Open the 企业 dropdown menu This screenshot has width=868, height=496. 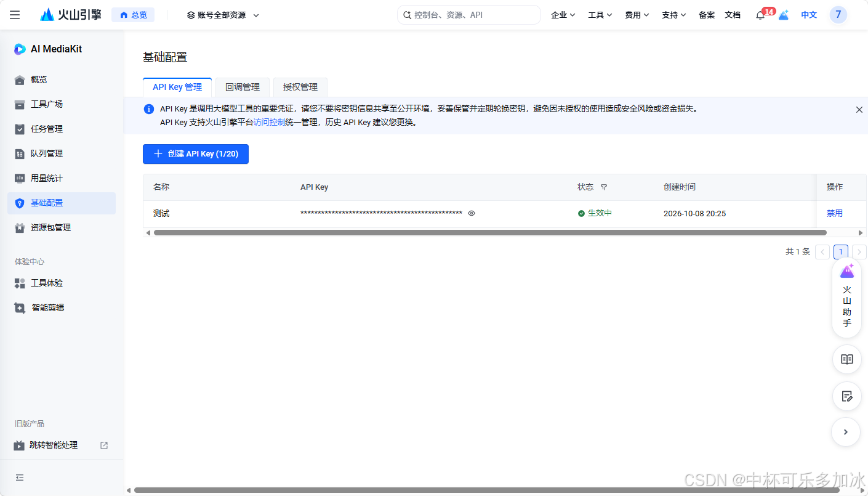[x=563, y=15]
